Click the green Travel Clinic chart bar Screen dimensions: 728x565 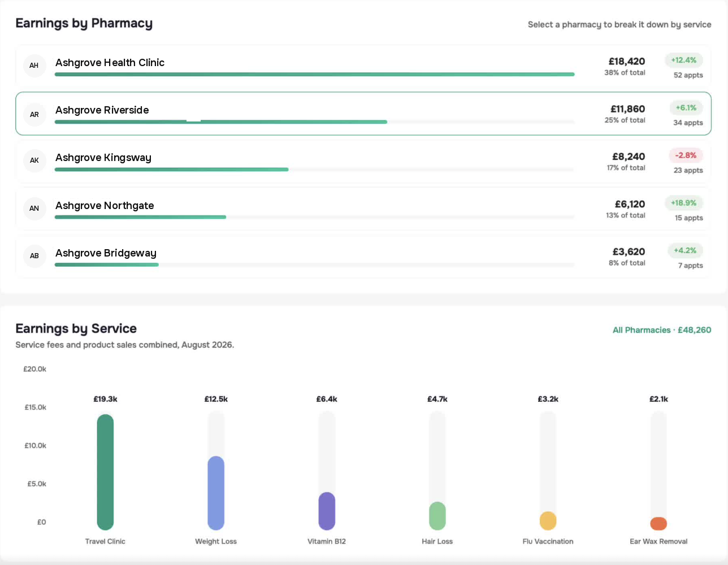[105, 472]
